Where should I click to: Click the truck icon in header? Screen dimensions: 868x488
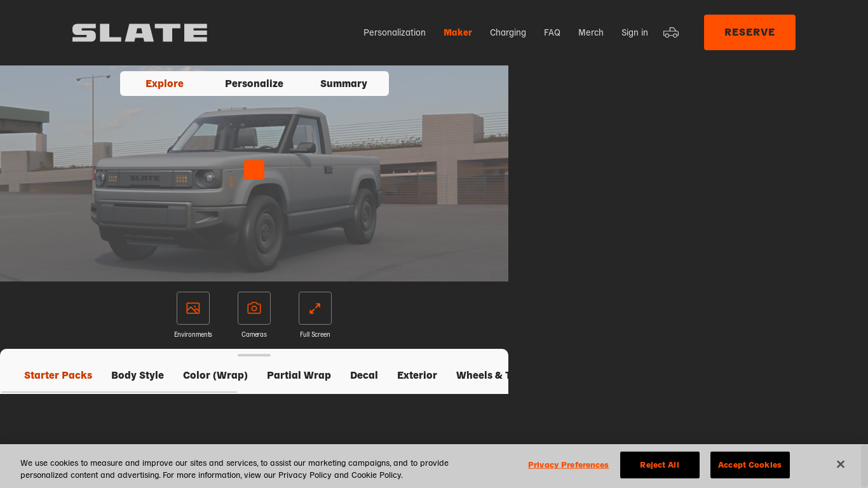(x=671, y=32)
